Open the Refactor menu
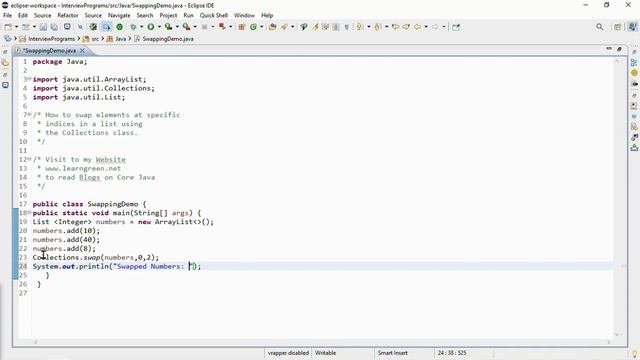The width and height of the screenshot is (640, 360). click(x=68, y=15)
